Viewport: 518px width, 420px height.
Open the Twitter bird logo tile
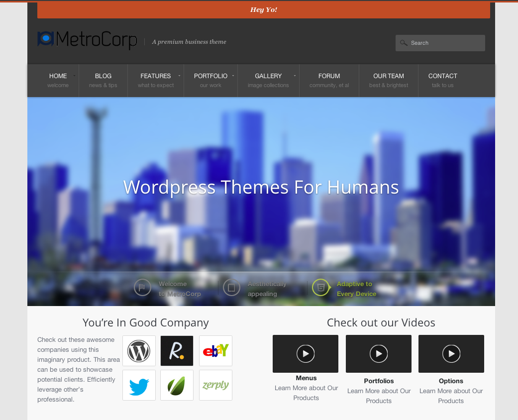coord(139,385)
